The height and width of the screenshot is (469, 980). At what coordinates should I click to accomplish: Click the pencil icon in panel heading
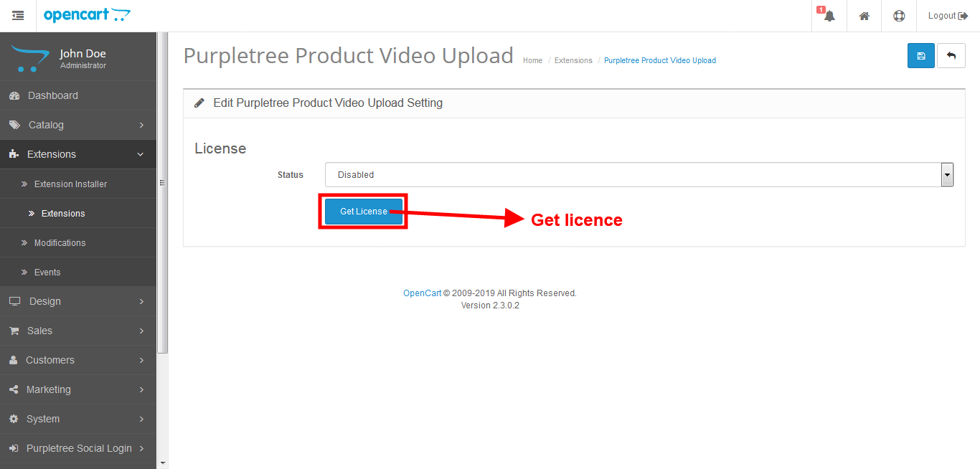coord(199,103)
